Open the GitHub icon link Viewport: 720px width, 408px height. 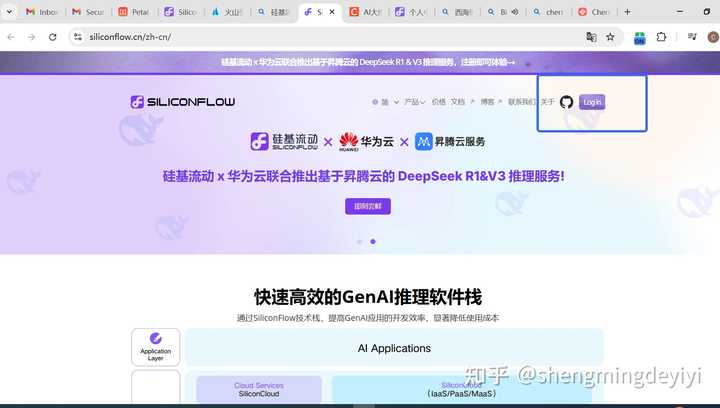point(566,102)
